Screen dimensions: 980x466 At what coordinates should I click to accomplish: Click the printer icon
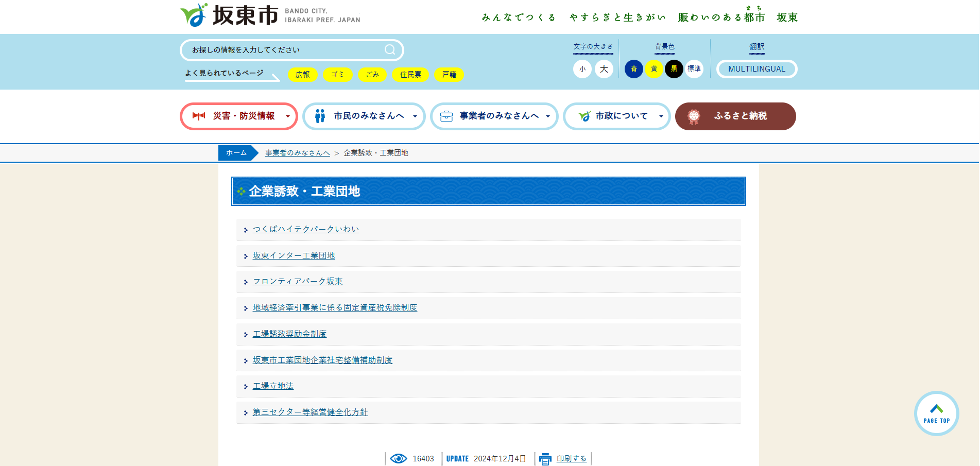click(x=545, y=459)
